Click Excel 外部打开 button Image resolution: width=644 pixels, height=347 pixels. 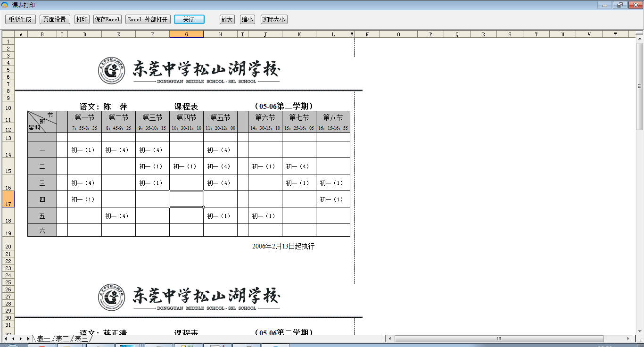click(x=148, y=19)
